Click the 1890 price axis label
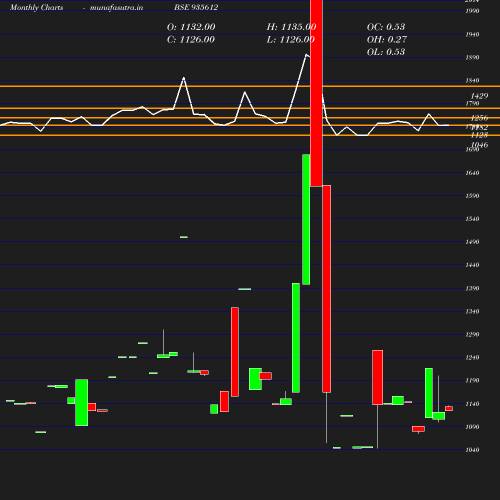 click(472, 57)
